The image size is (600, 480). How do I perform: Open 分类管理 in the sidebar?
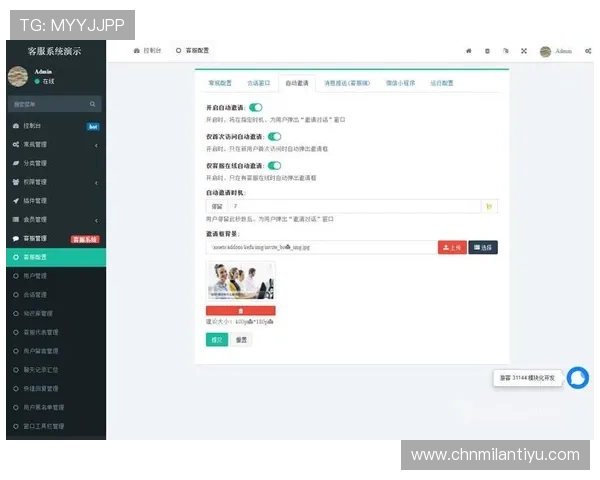tap(56, 163)
